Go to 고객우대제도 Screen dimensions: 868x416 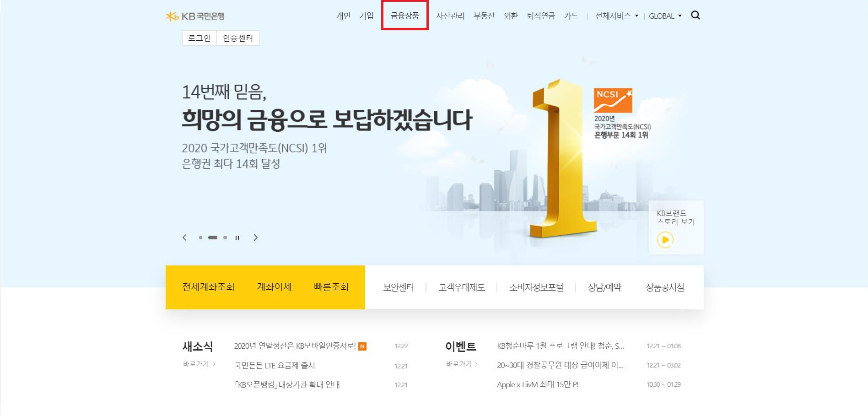[x=462, y=287]
